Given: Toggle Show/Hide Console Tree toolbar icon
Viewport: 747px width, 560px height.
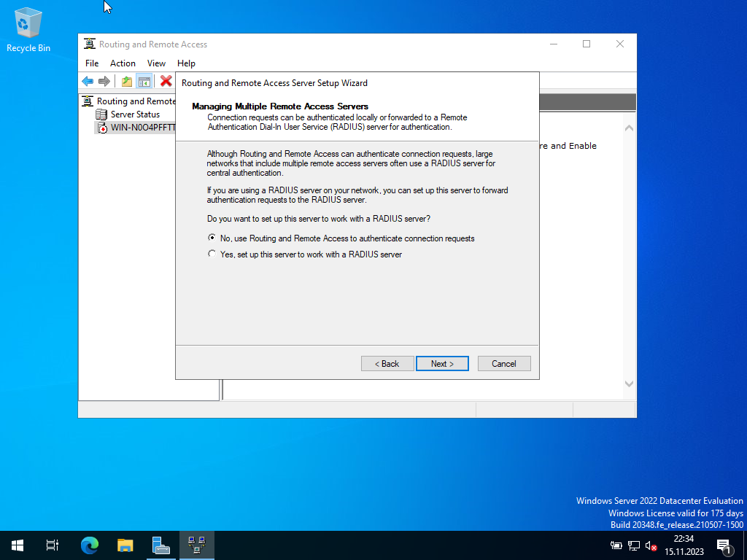Looking at the screenshot, I should (144, 81).
